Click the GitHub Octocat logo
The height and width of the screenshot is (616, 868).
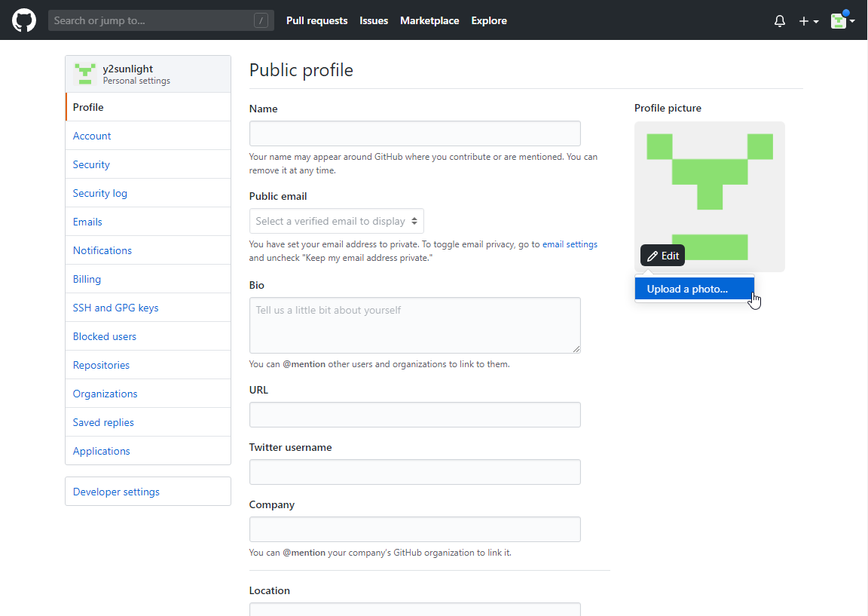[x=24, y=20]
